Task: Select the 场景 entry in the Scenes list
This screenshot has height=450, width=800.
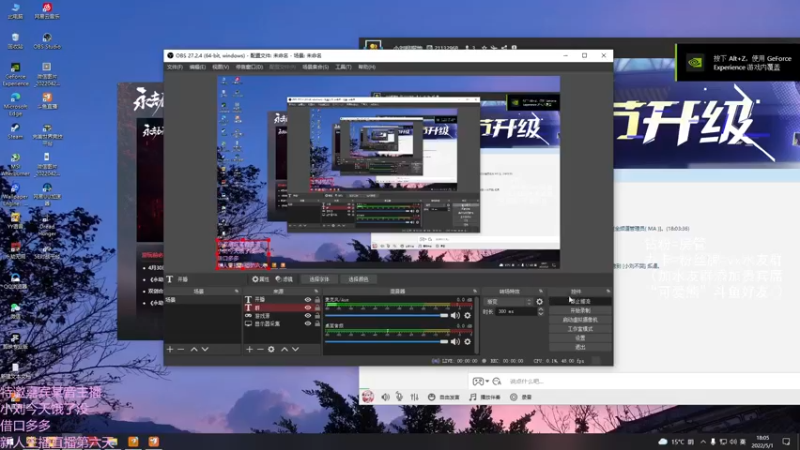Action: tap(202, 300)
